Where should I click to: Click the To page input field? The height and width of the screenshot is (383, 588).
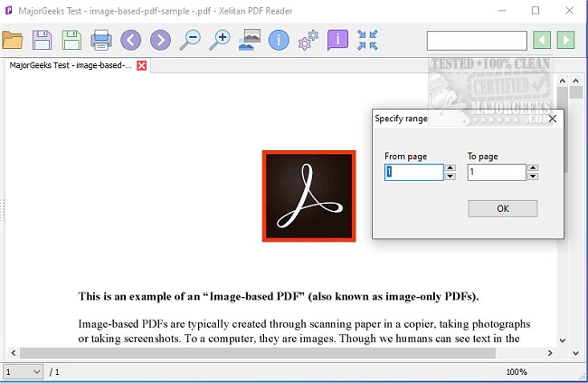(x=497, y=172)
